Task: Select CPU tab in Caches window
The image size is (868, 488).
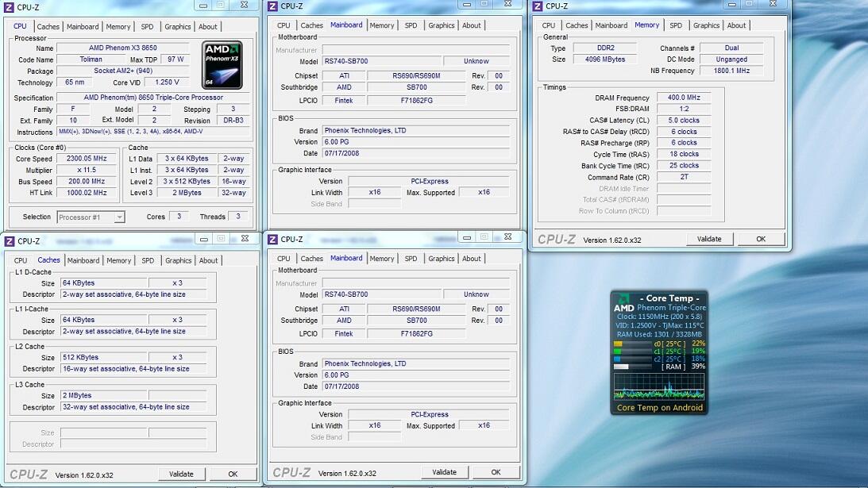Action: coord(21,260)
